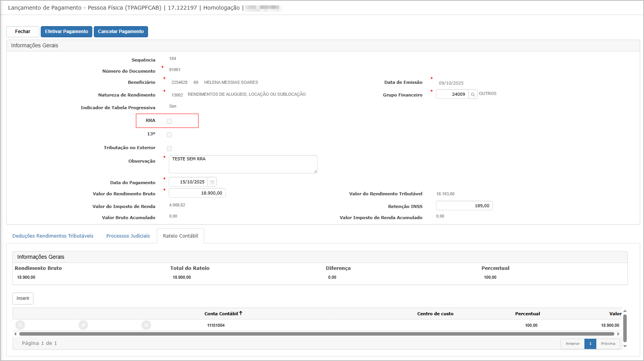Click the grid's left scroll arrow
The image size is (644, 361).
click(x=15, y=334)
